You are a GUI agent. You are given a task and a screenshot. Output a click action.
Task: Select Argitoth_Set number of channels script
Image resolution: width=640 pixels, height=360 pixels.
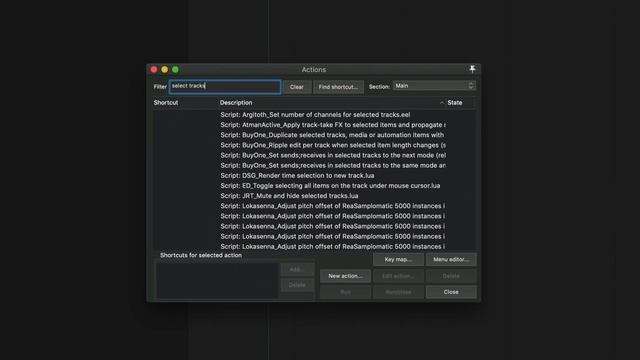click(315, 115)
